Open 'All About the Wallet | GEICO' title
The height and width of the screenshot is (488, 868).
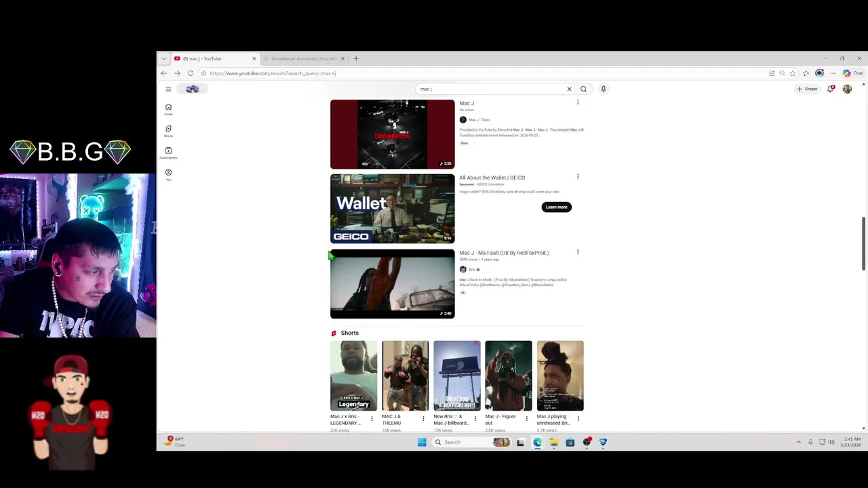(x=492, y=178)
